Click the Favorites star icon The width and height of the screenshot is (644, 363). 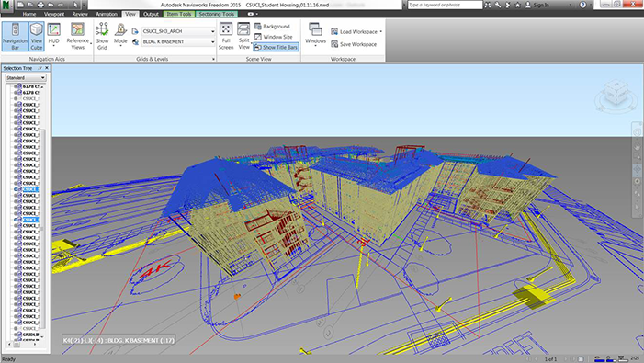tap(517, 5)
